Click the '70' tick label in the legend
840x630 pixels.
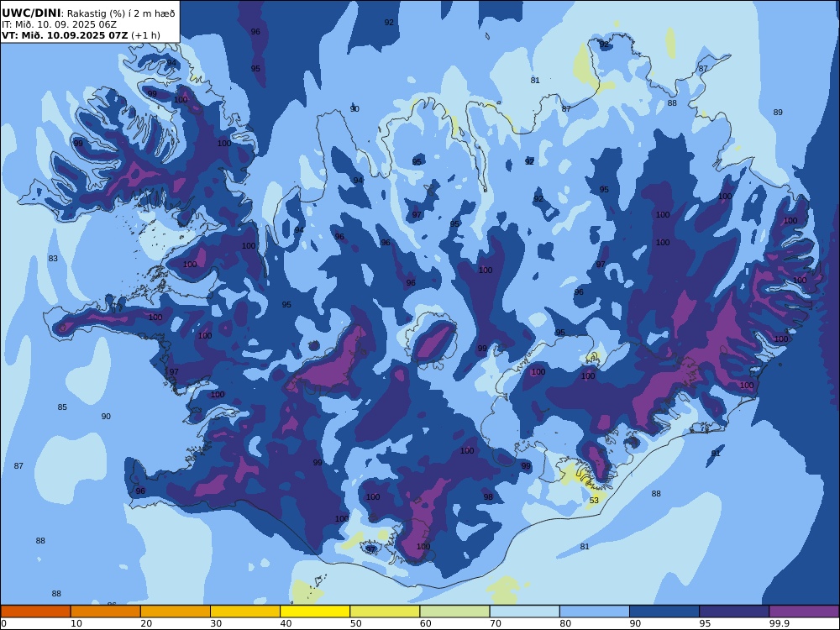[x=496, y=623]
